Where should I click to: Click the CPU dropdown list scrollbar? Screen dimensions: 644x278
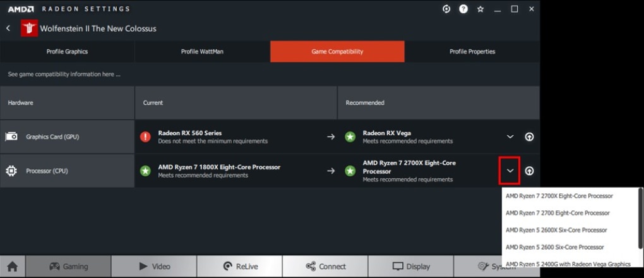click(x=641, y=219)
